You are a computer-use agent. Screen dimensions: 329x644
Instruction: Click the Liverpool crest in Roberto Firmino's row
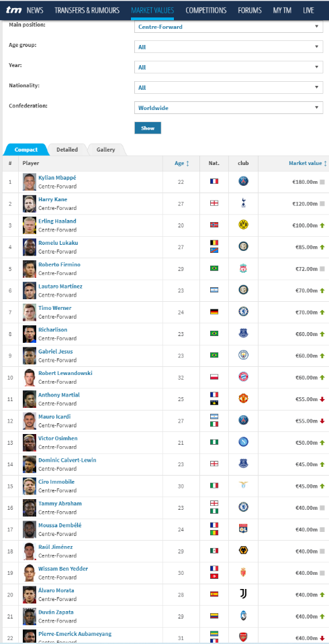(x=244, y=268)
